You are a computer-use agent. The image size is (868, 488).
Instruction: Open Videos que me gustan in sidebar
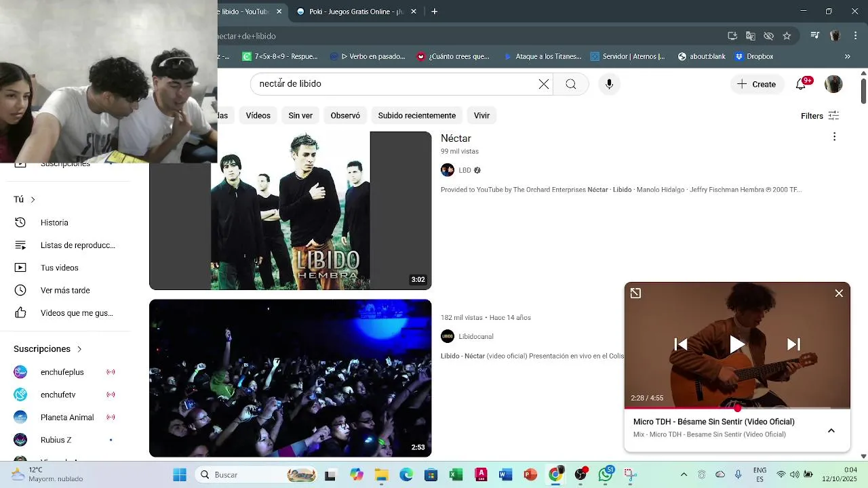[65, 313]
